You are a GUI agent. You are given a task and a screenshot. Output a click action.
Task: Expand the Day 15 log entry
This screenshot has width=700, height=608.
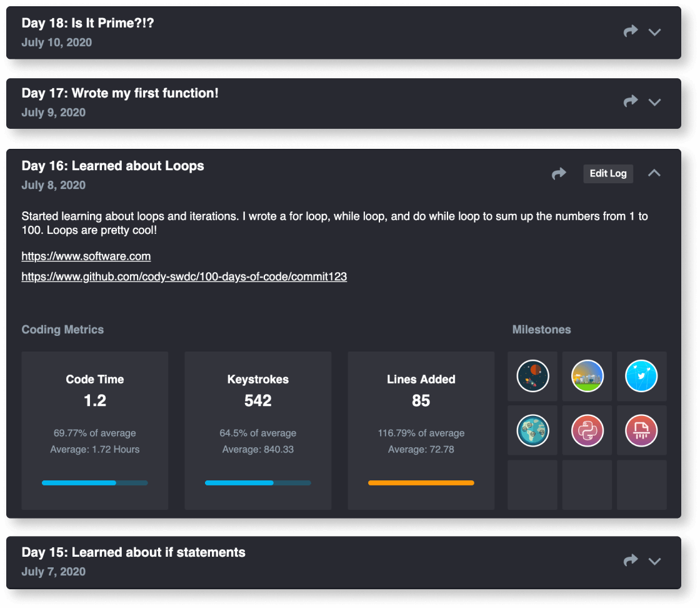click(x=654, y=561)
